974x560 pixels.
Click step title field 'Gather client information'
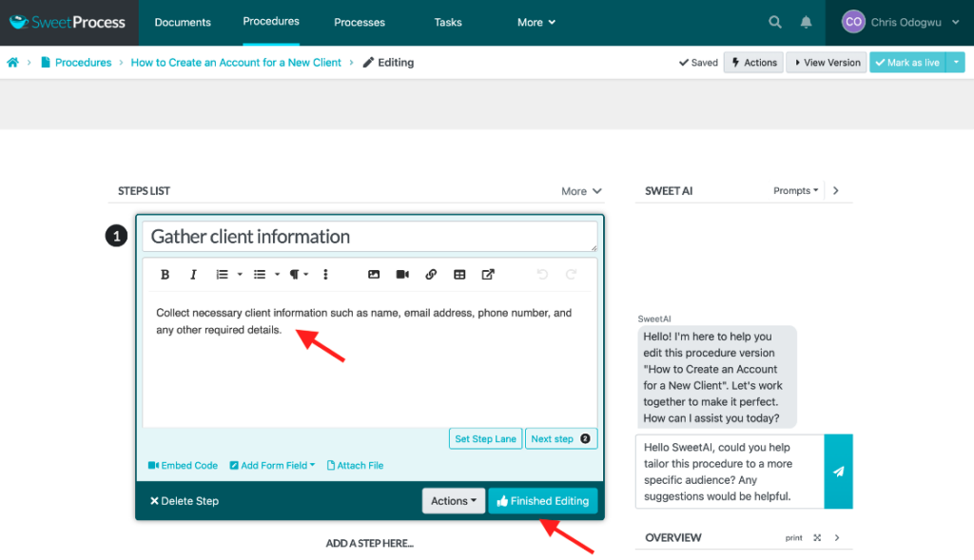[x=370, y=237]
